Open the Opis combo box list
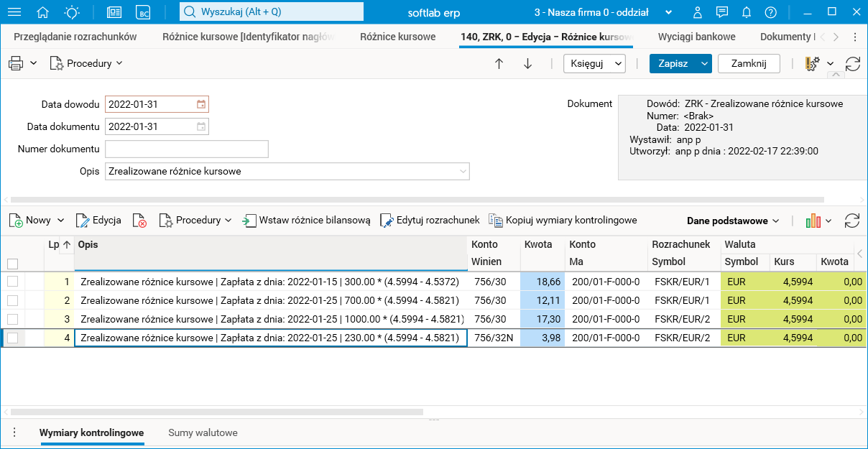868x449 pixels. 462,172
